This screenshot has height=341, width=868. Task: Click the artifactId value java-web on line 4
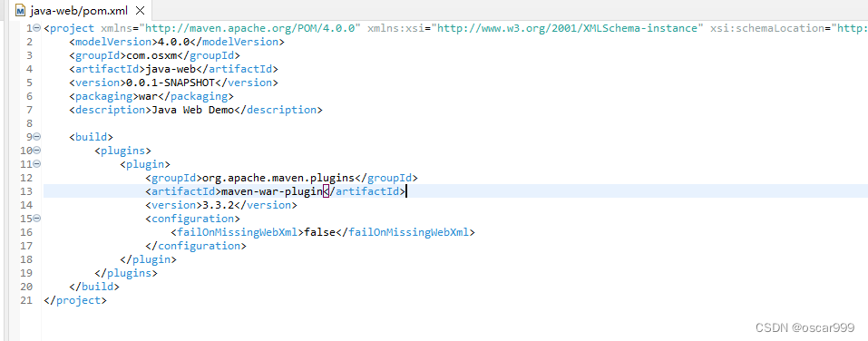[x=171, y=69]
